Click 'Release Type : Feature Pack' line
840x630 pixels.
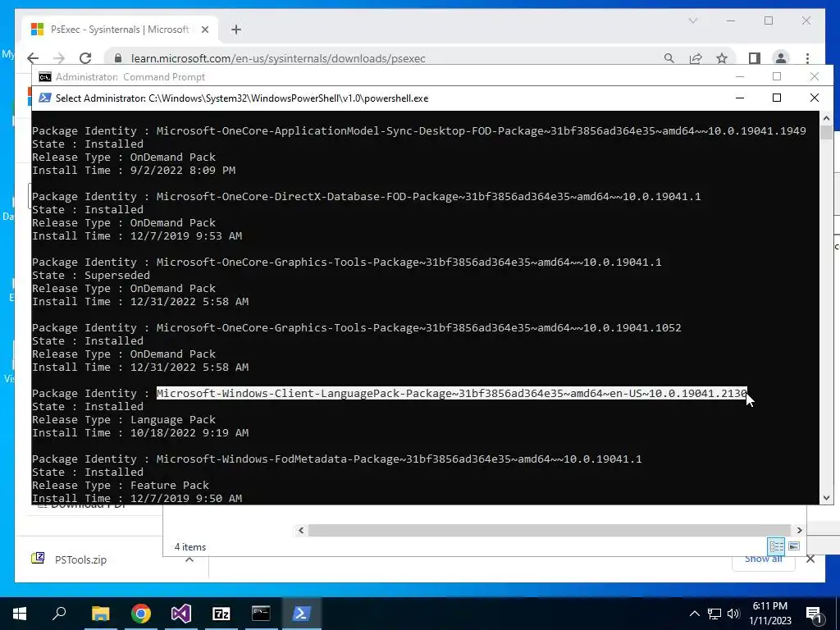pos(121,486)
